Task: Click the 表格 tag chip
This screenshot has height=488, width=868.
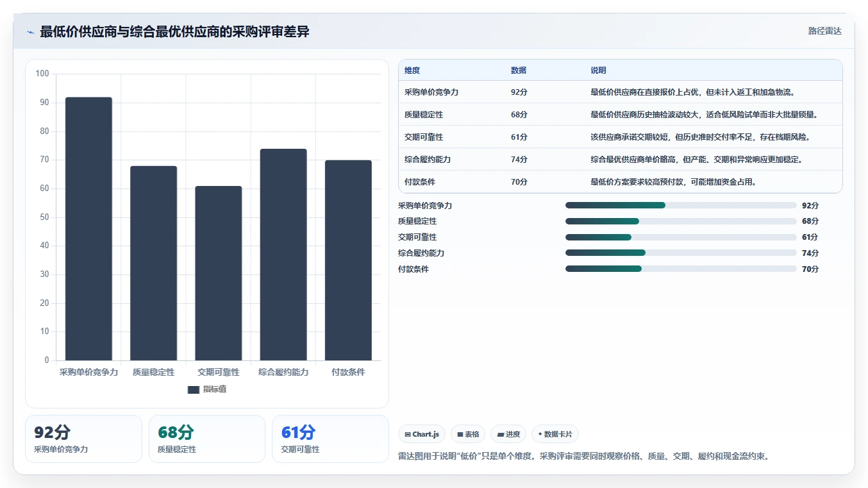Action: point(468,434)
